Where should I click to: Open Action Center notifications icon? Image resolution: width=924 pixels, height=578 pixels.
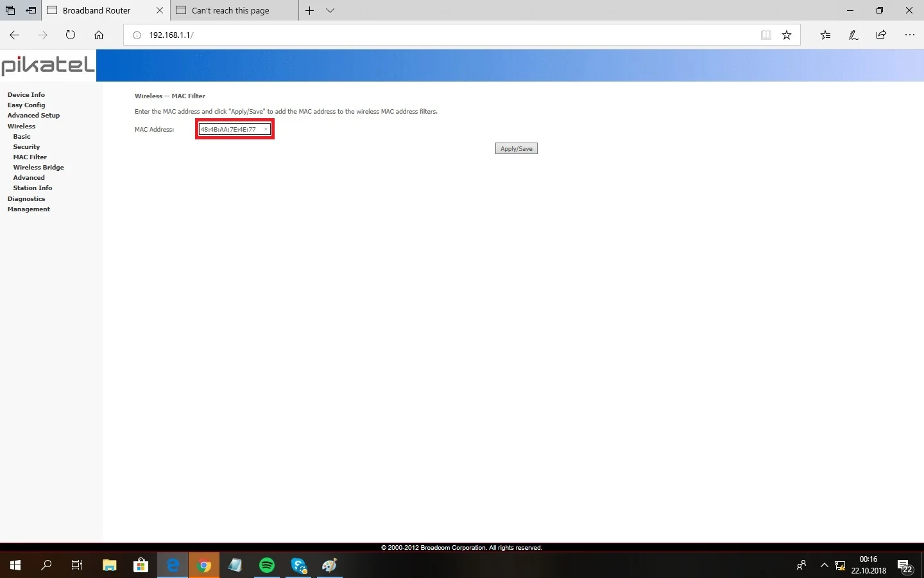tap(905, 566)
